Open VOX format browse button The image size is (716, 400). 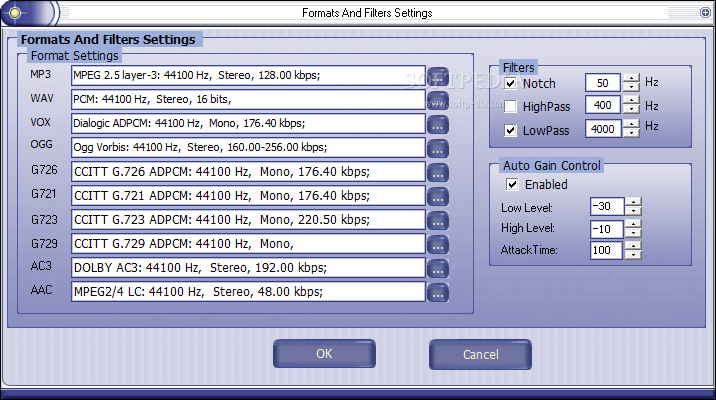(x=438, y=125)
